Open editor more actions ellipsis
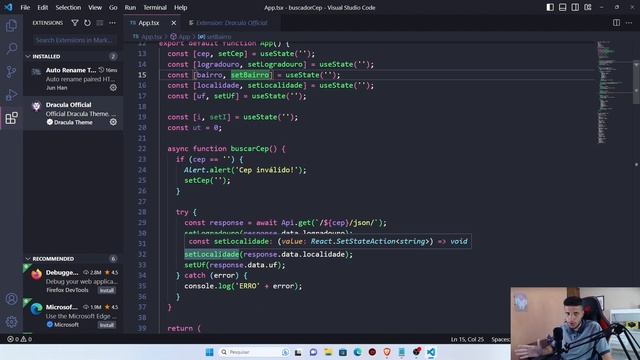Screen dimensions: 640x360 point(629,23)
